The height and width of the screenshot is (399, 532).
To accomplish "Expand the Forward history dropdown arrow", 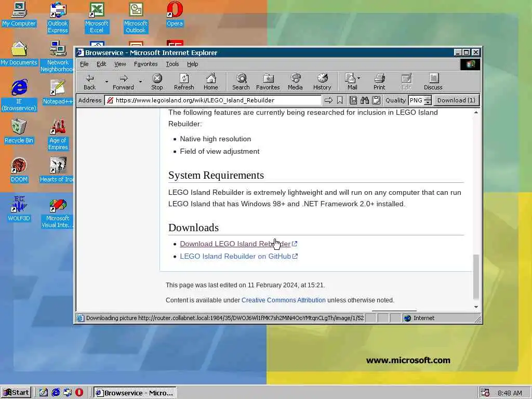I will point(140,82).
